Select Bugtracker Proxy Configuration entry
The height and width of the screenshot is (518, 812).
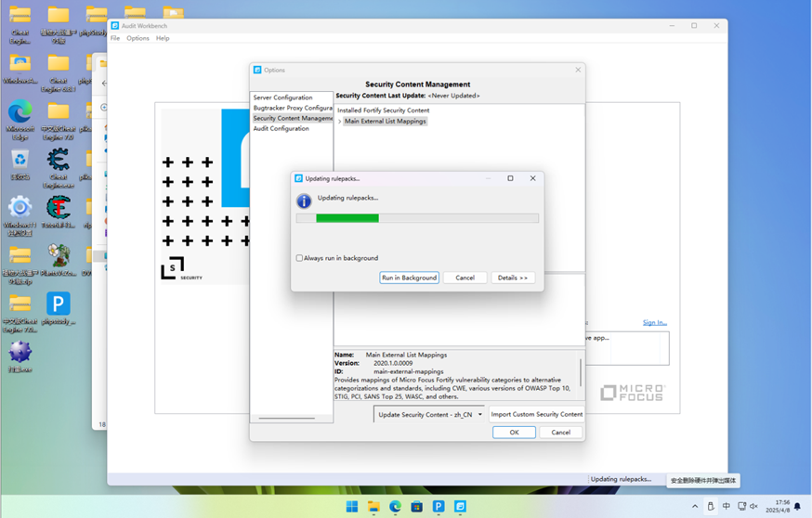pyautogui.click(x=293, y=108)
